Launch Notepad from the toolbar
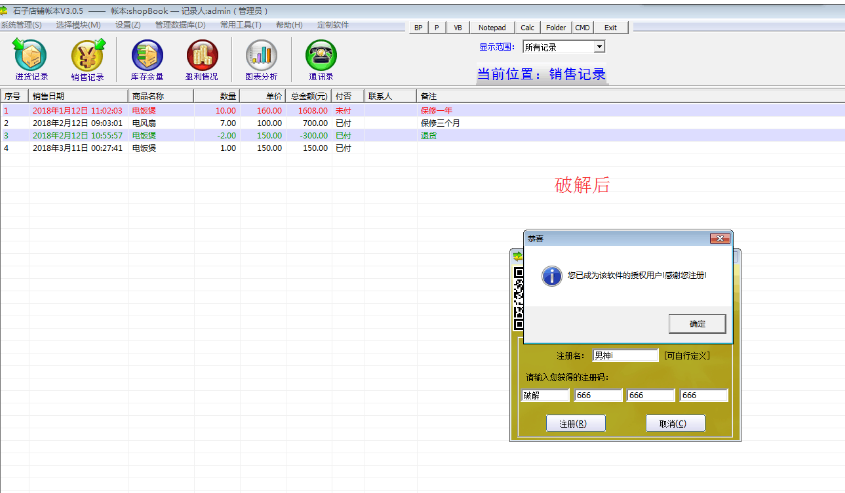 pos(492,27)
